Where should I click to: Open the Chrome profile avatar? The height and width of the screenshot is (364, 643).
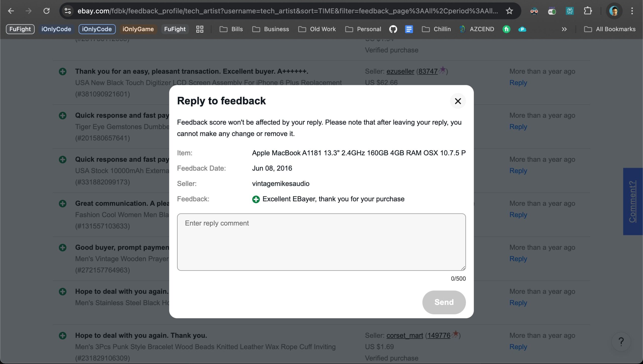614,11
